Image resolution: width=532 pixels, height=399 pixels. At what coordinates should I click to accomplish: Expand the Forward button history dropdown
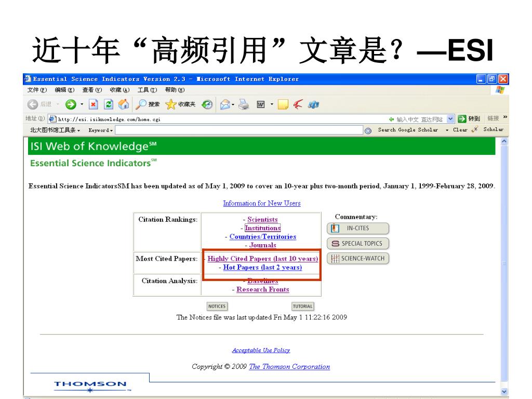point(82,104)
